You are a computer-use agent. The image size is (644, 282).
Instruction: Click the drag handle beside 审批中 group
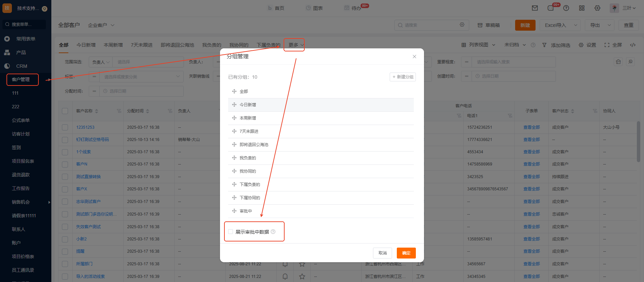tap(234, 211)
